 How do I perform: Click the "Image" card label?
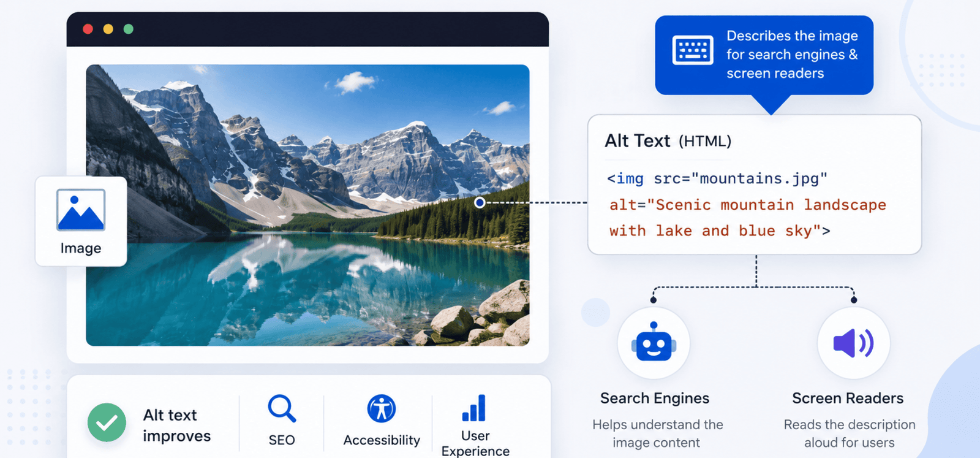pos(81,248)
